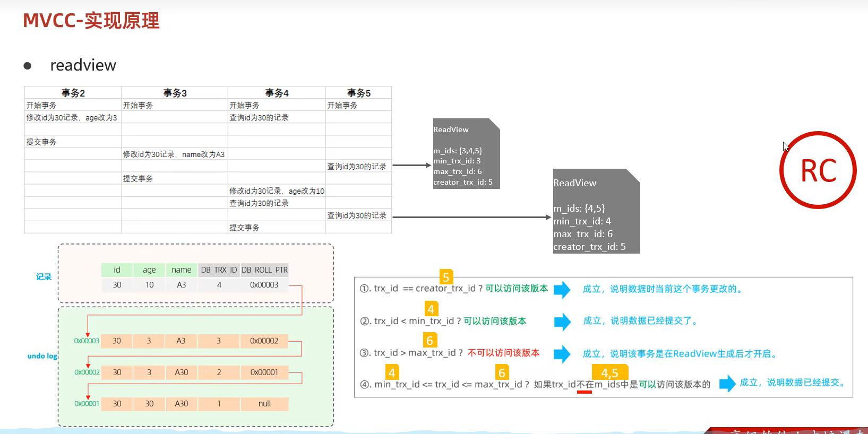Click the DB_ROLL_PTR column header
The image size is (868, 434).
tap(264, 270)
